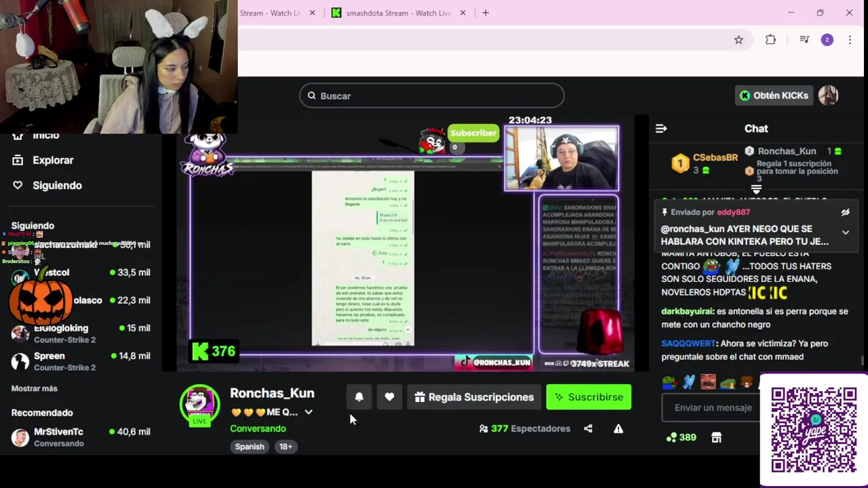Switch to the first Stream - Watch tab
This screenshot has width=868, height=488.
(x=270, y=13)
